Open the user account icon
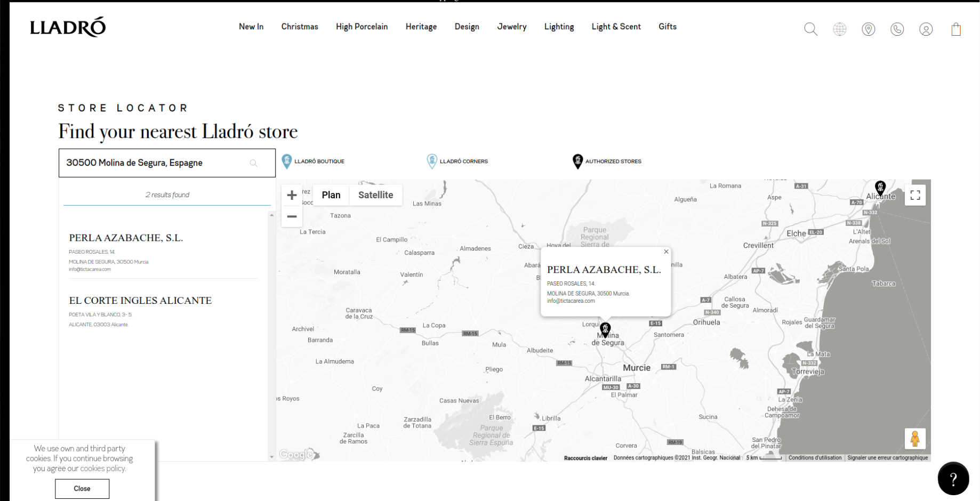 coord(926,29)
